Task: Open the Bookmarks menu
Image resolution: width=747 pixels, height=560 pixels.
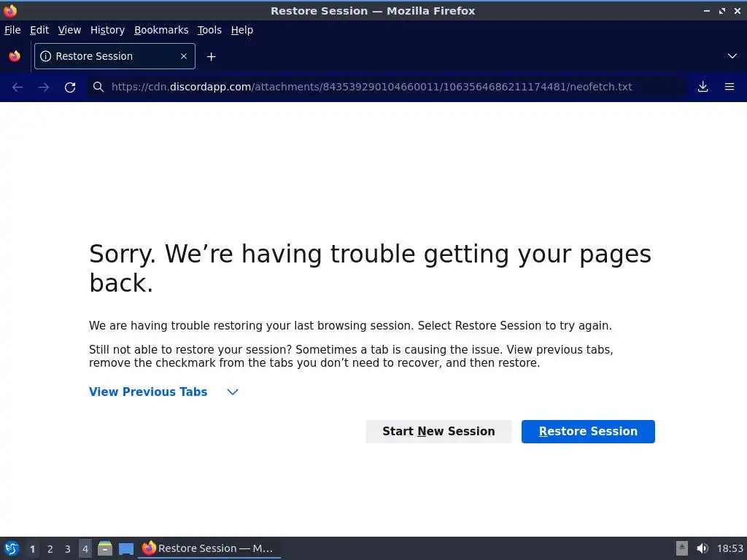Action: (161, 30)
